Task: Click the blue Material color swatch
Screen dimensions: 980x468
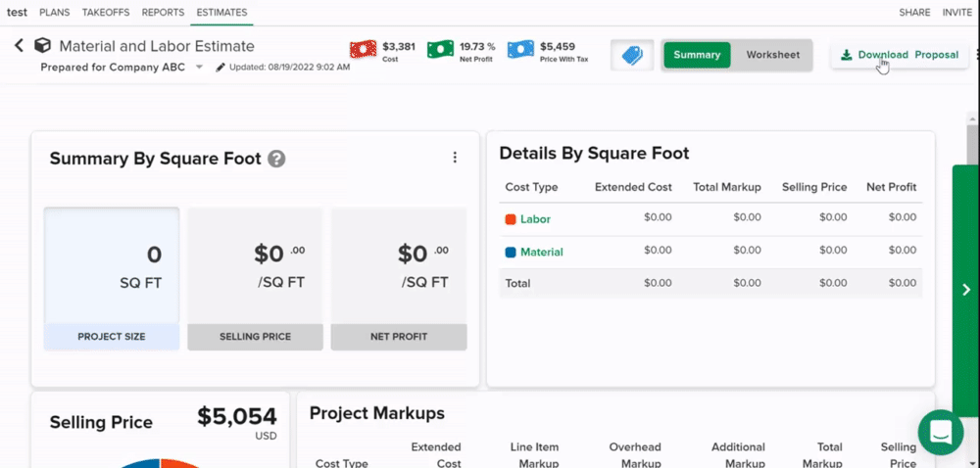Action: click(510, 252)
